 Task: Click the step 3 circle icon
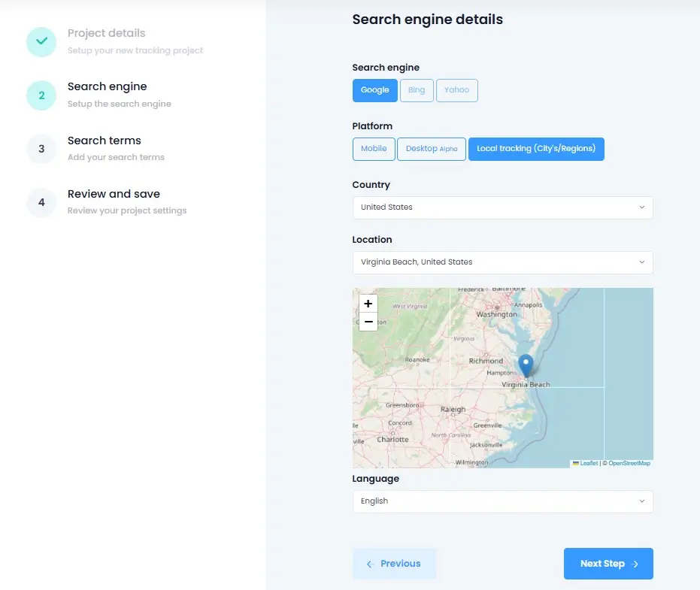pos(41,149)
